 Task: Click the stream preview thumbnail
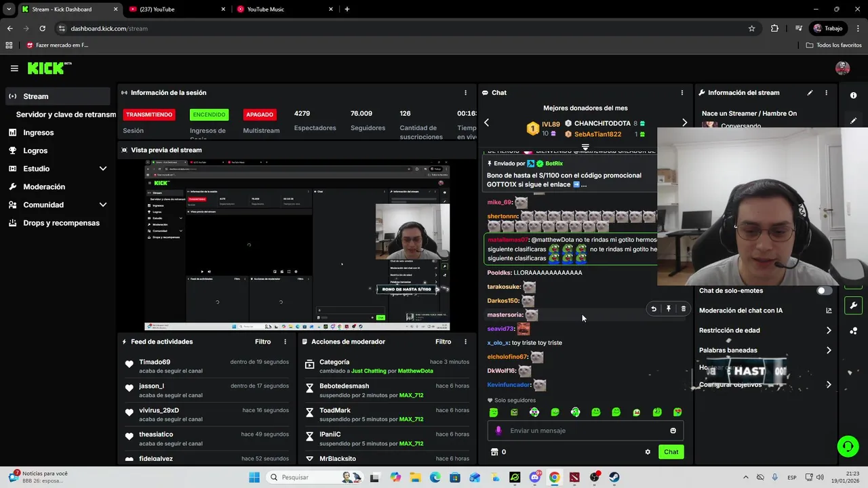click(x=297, y=245)
